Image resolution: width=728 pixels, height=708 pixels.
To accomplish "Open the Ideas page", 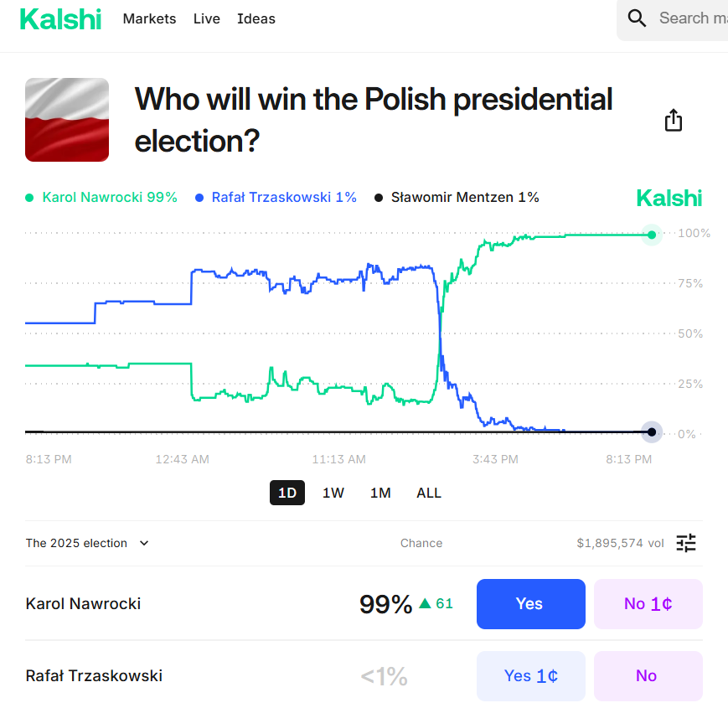I will click(256, 18).
